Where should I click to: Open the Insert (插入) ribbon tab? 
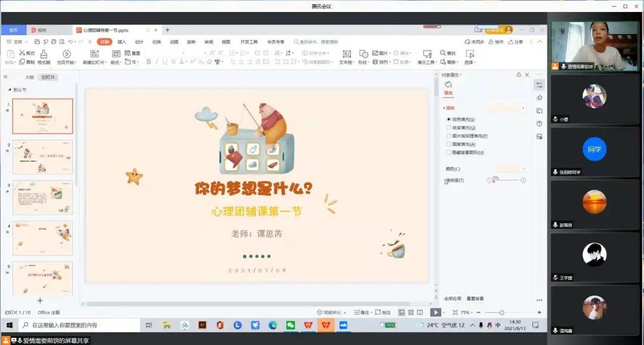point(122,42)
